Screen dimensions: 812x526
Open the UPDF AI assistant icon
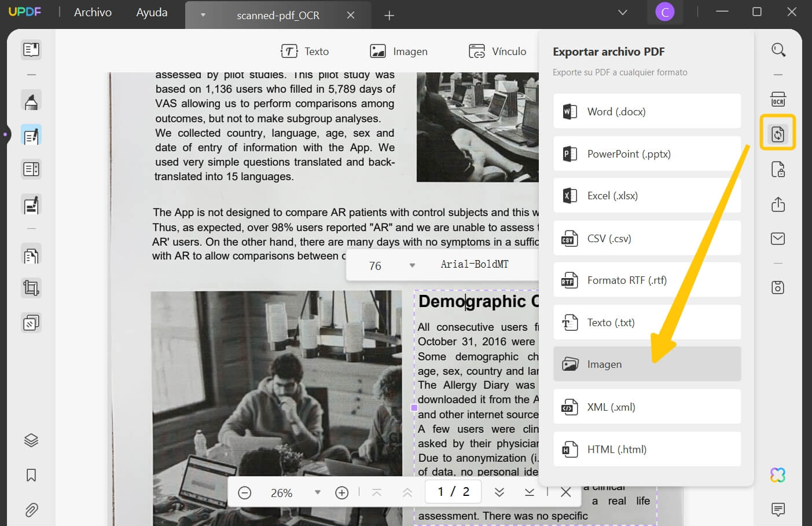coord(778,474)
